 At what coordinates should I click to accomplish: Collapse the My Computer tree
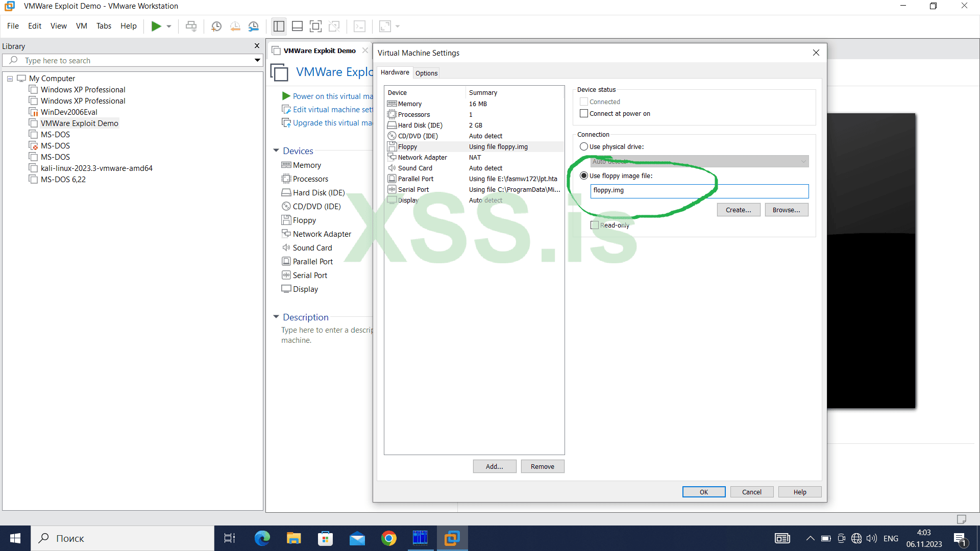tap(9, 78)
